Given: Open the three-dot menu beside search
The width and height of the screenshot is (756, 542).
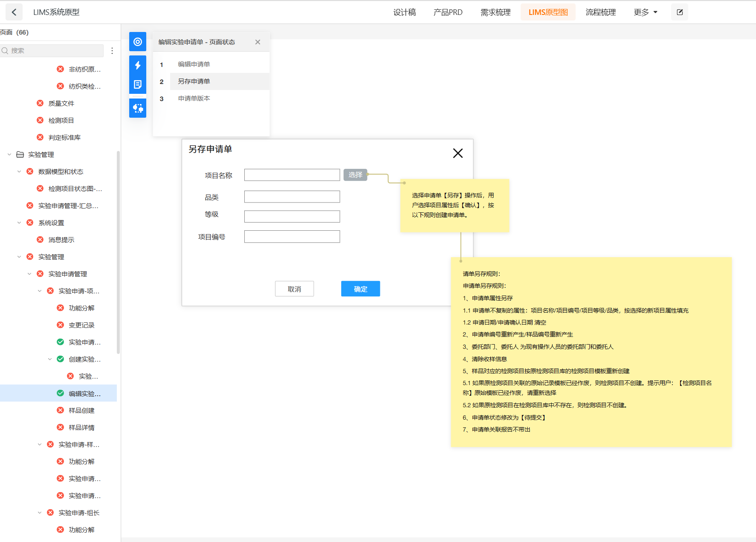Looking at the screenshot, I should [x=112, y=51].
